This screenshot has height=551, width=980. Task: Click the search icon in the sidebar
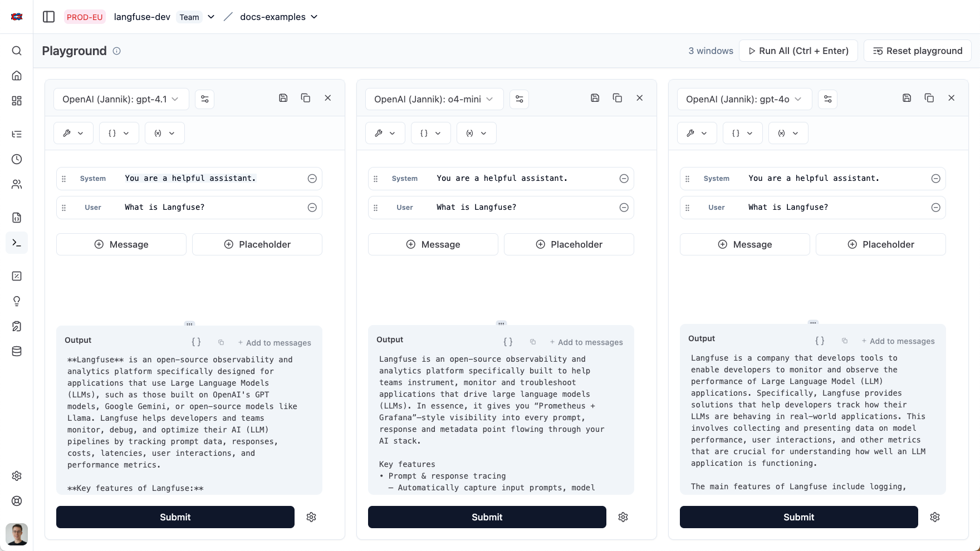[17, 51]
